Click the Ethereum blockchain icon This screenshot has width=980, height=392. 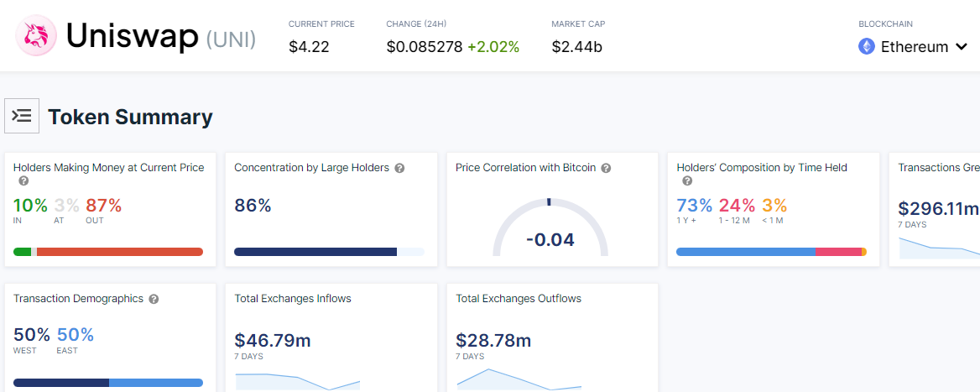866,46
